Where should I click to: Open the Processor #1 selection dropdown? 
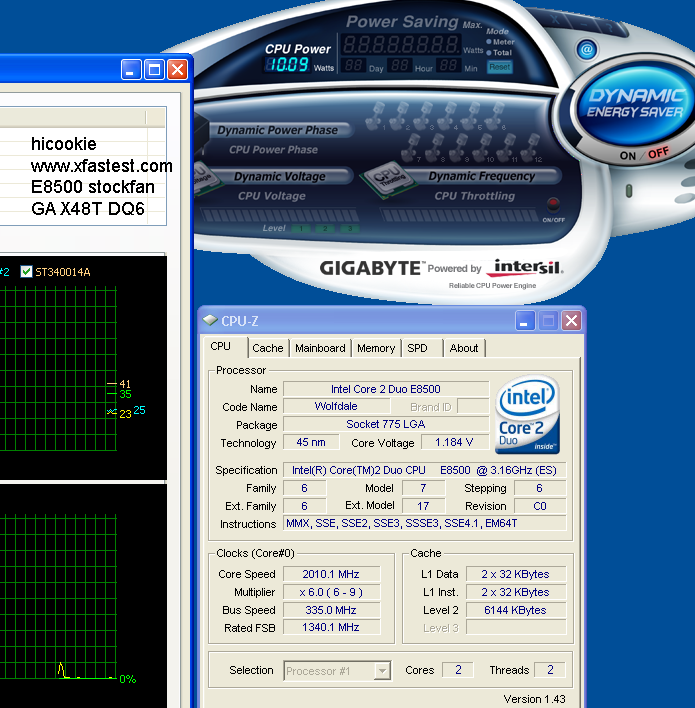coord(381,671)
